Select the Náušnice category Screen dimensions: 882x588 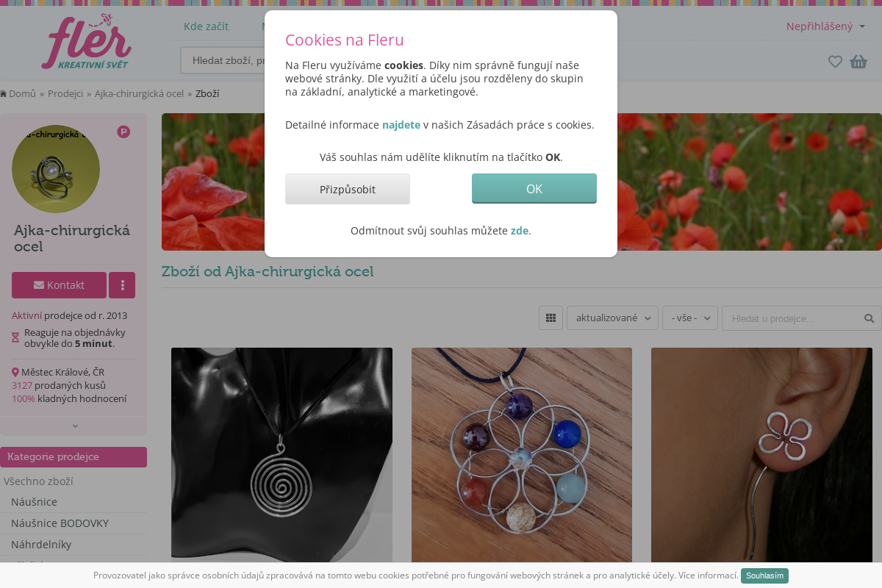(x=34, y=502)
